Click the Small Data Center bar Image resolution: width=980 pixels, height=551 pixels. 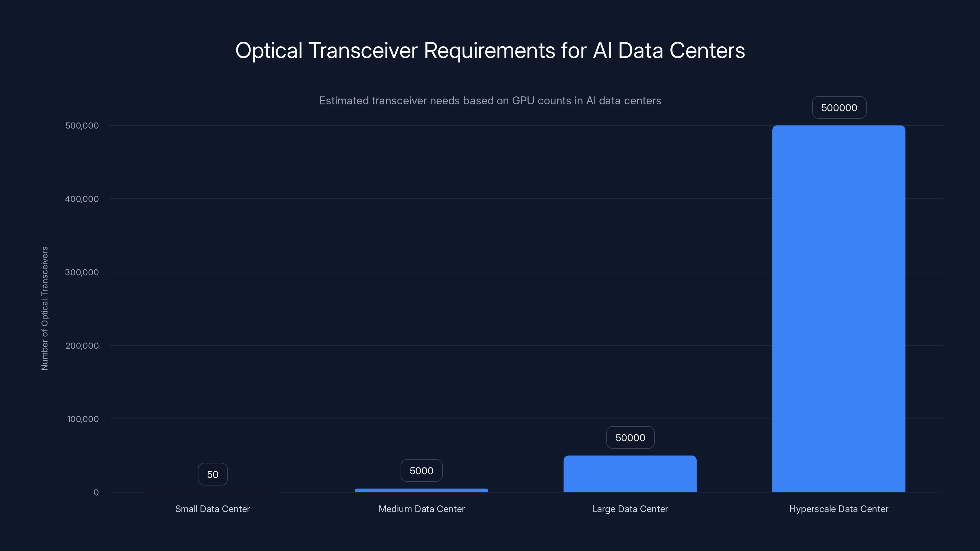coord(212,491)
